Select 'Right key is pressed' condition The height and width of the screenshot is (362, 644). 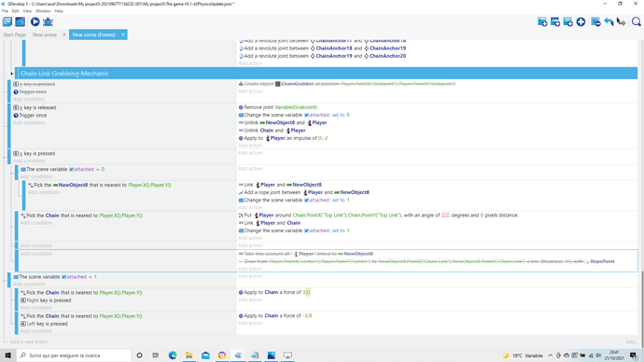pyautogui.click(x=46, y=300)
